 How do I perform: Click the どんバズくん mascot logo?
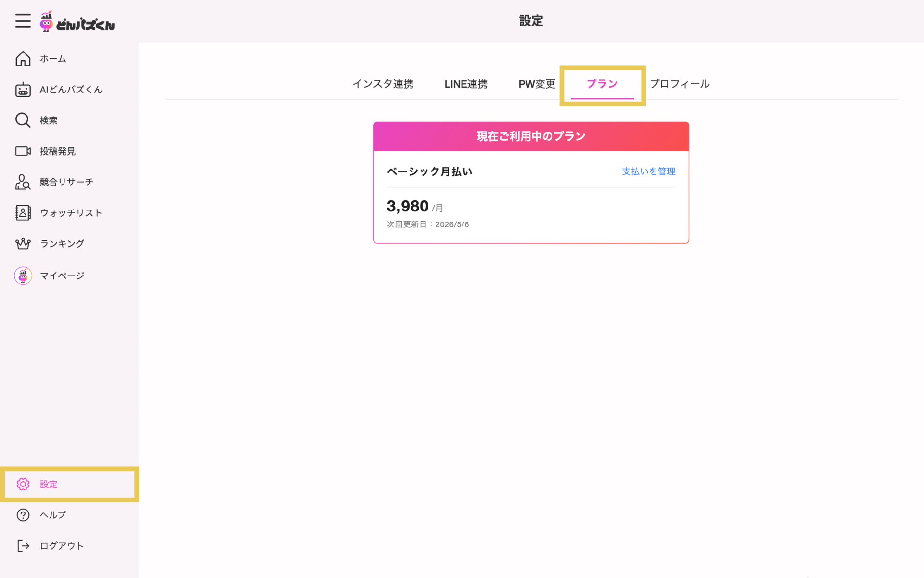pyautogui.click(x=77, y=22)
